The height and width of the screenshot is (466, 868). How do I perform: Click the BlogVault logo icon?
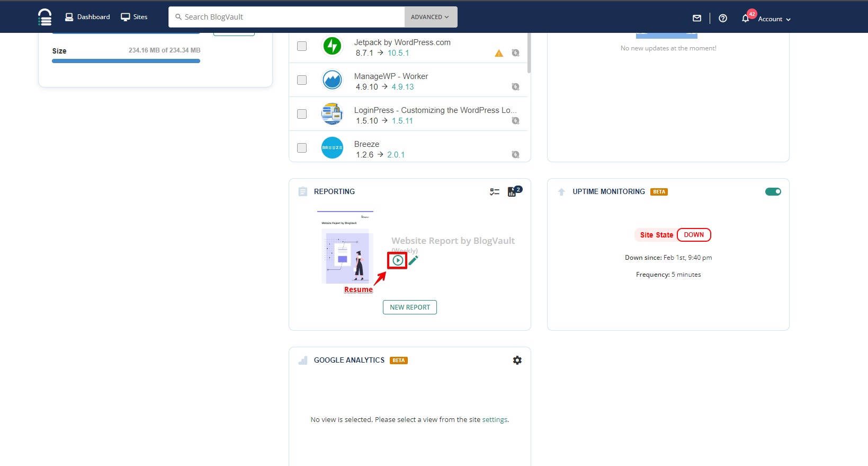pos(45,17)
